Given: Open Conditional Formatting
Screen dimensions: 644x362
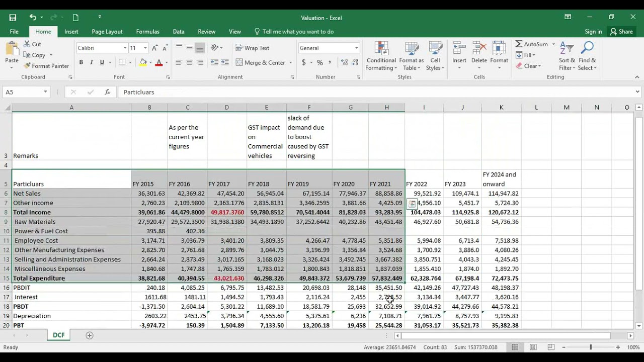Looking at the screenshot, I should [381, 56].
